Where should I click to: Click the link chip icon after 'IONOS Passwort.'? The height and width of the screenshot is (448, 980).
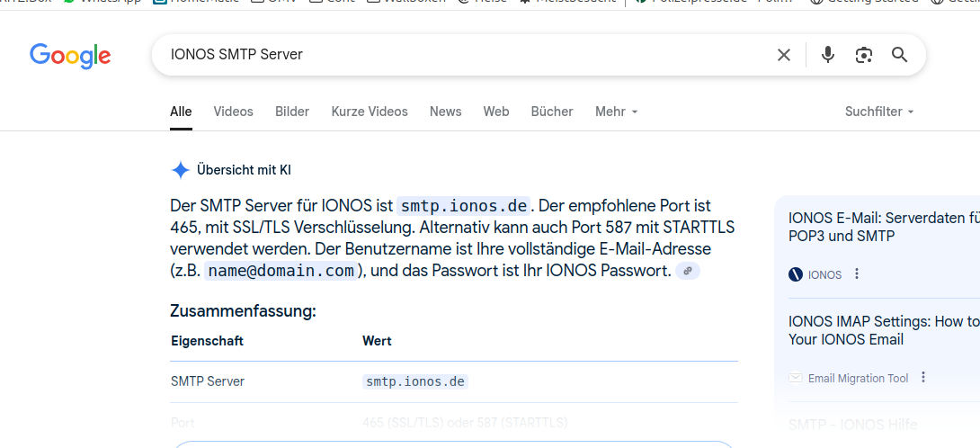click(x=688, y=271)
